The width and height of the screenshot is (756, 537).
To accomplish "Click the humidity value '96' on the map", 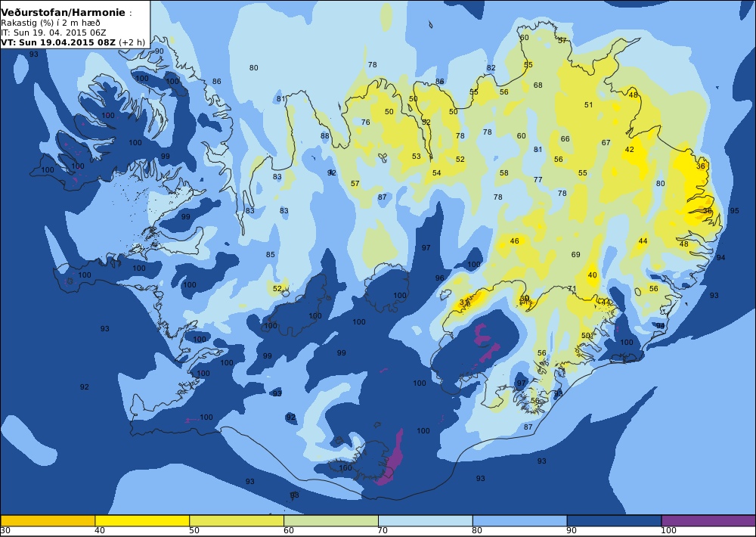I will 439,278.
